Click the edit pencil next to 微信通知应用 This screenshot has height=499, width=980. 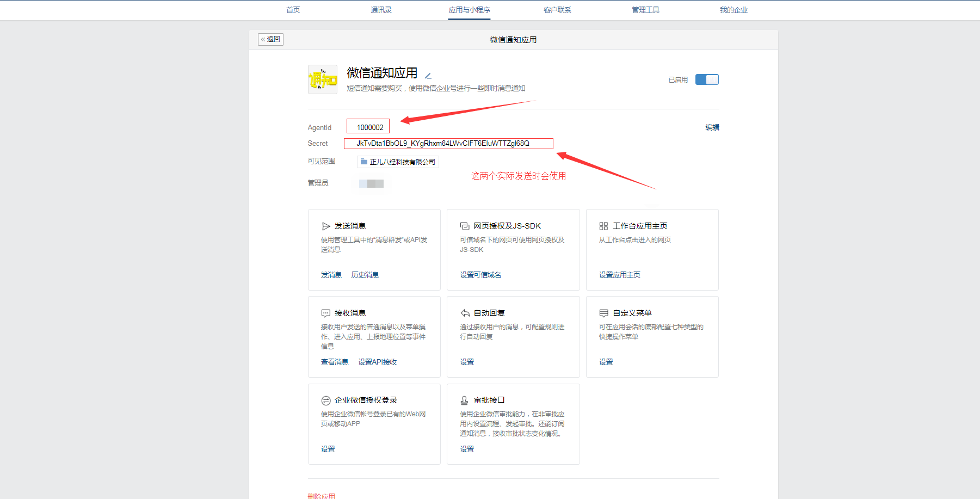click(428, 75)
